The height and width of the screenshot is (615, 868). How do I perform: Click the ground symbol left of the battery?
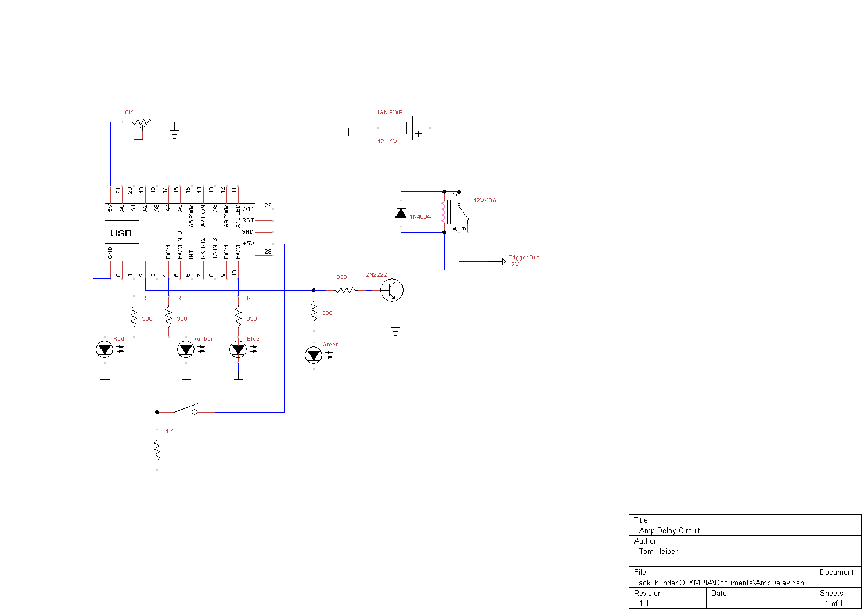pyautogui.click(x=349, y=140)
